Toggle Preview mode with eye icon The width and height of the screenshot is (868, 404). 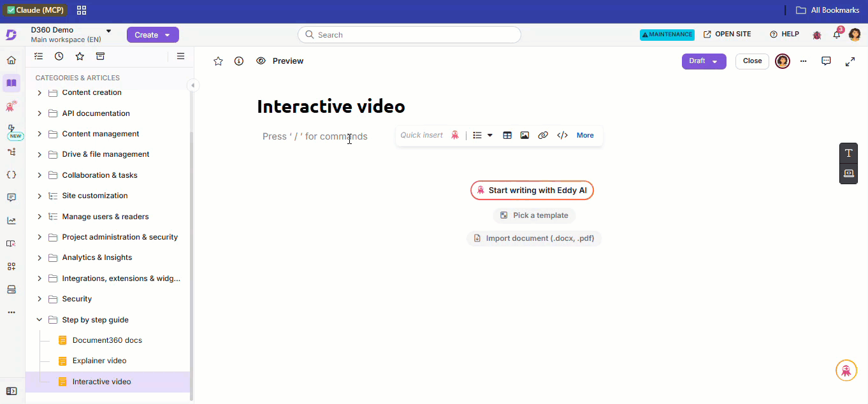point(261,61)
